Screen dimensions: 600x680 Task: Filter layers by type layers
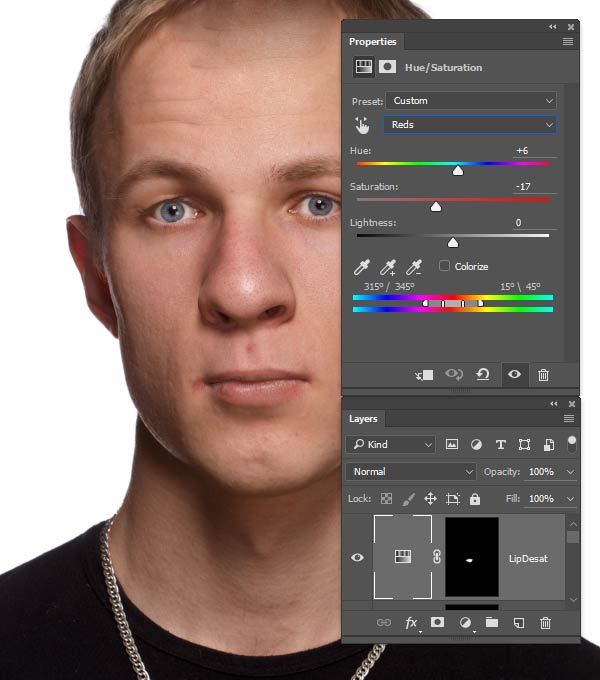500,445
